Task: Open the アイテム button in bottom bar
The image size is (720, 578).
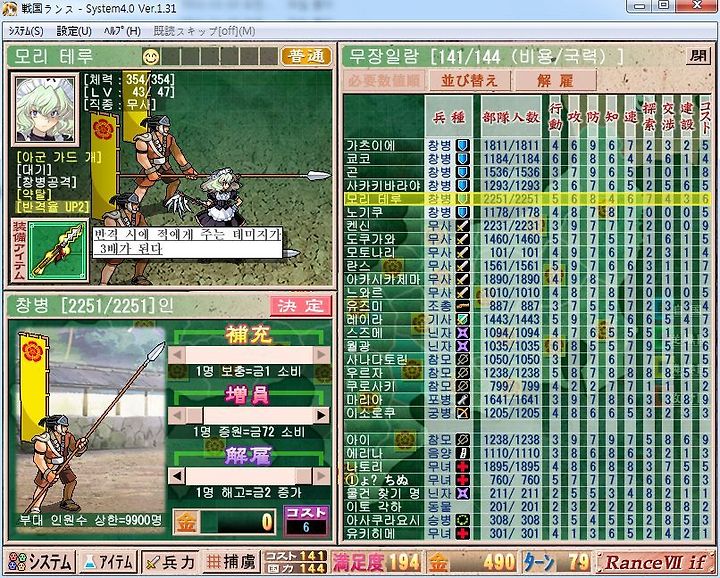Action: pos(108,561)
